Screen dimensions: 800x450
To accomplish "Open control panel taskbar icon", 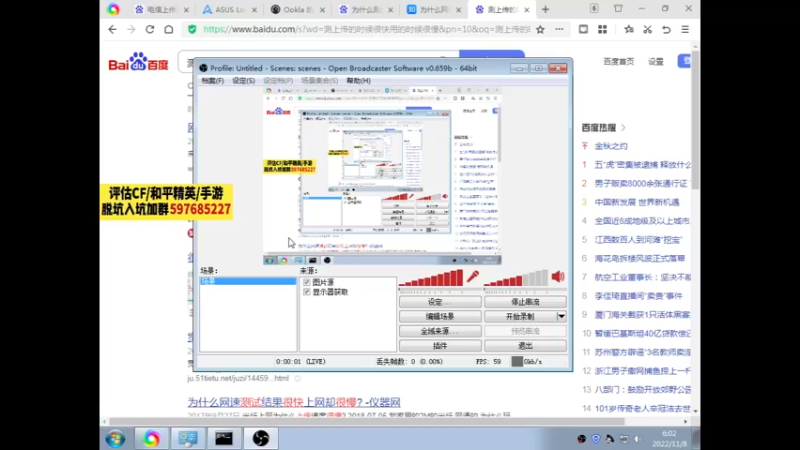I will pyautogui.click(x=188, y=439).
